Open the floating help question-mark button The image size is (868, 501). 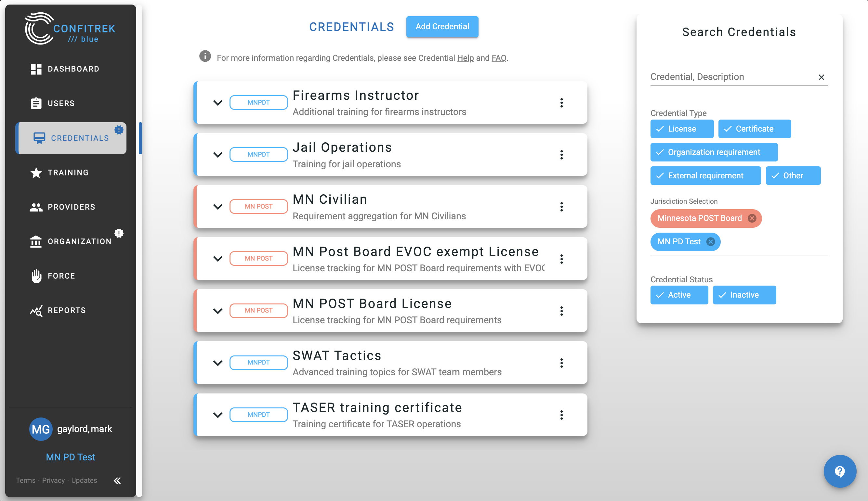pos(840,471)
